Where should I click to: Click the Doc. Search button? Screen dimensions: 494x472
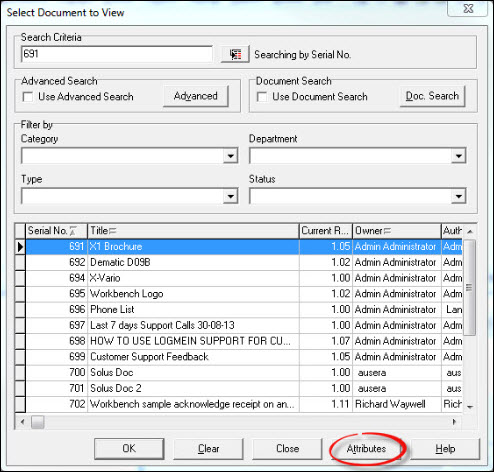(432, 96)
